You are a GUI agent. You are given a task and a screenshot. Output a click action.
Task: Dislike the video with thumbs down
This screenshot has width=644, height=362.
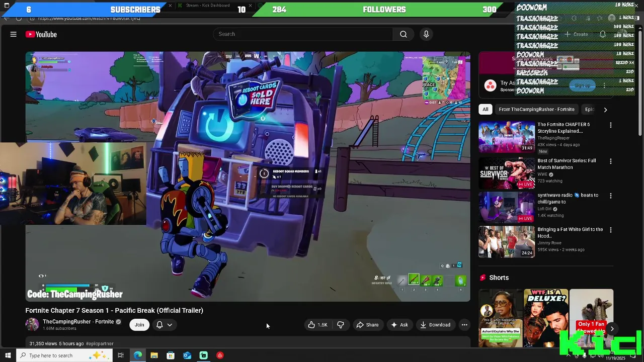(341, 325)
